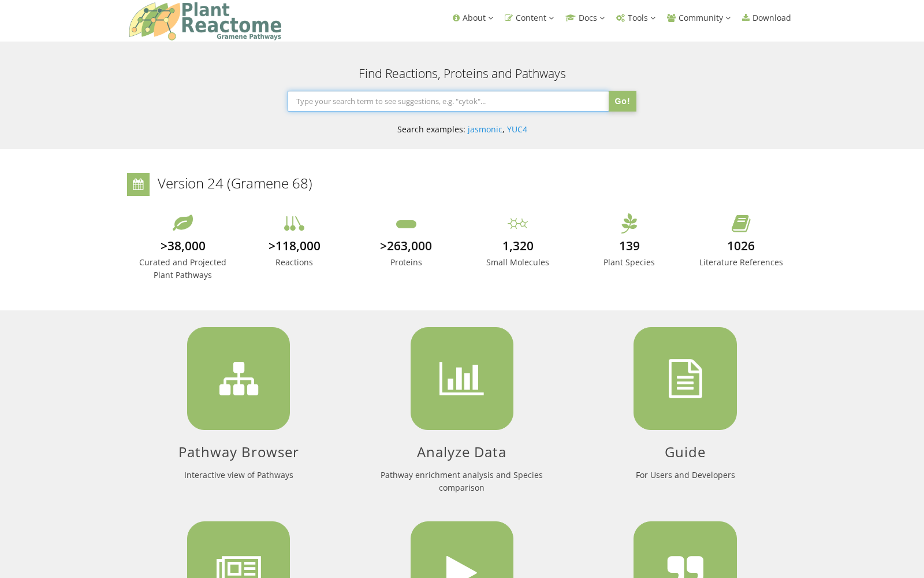
Task: Click the Analyze Data heading link
Action: pos(462,452)
